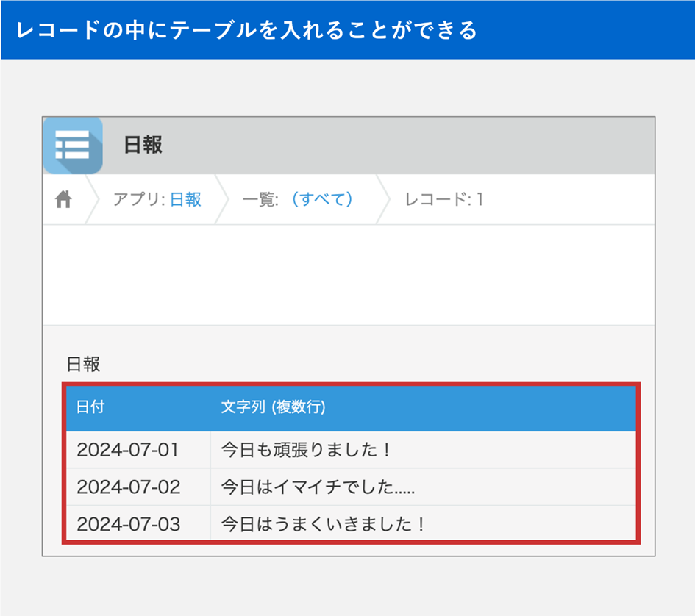Click the 今日はイマイチでした..... text cell
The height and width of the screenshot is (616, 695).
[x=318, y=487]
